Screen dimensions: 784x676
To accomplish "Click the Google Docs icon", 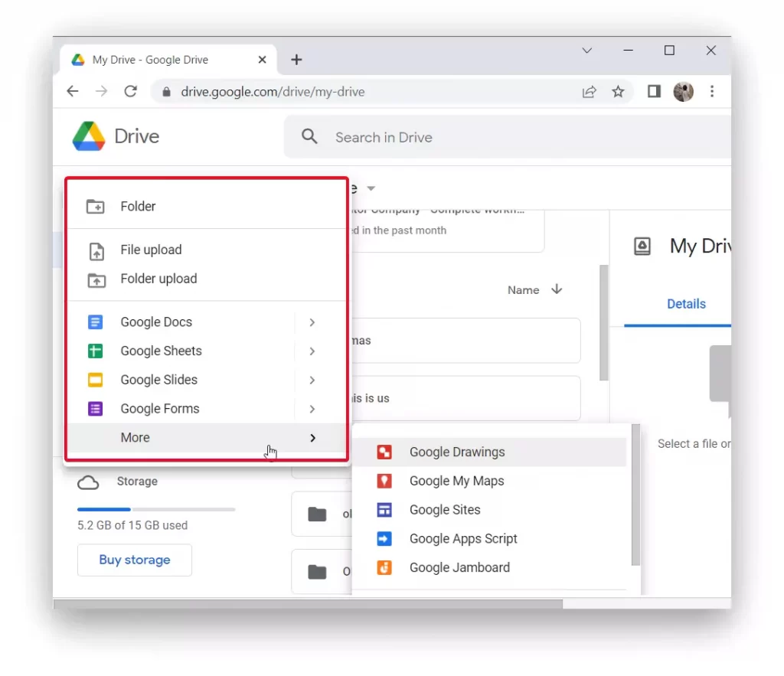I will [x=95, y=322].
